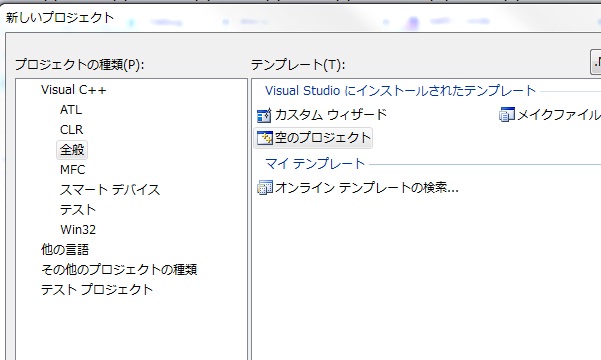Click the カスタム ウィザード template icon

[x=264, y=115]
